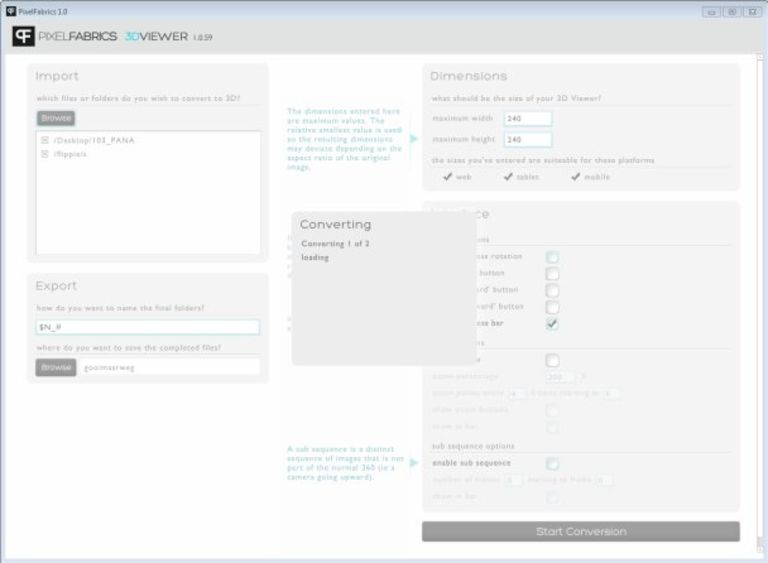This screenshot has width=768, height=563.
Task: Click Browse in the Import panel
Action: pos(56,118)
